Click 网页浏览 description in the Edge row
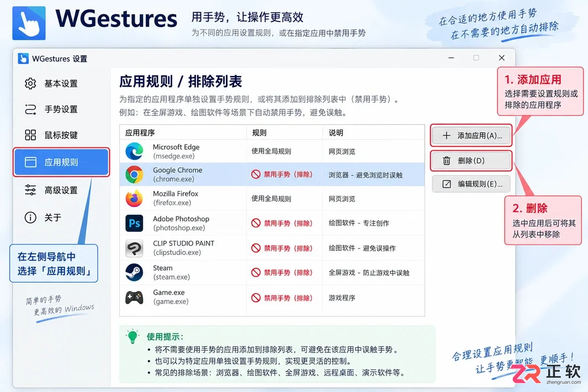588x392 pixels. [x=342, y=151]
